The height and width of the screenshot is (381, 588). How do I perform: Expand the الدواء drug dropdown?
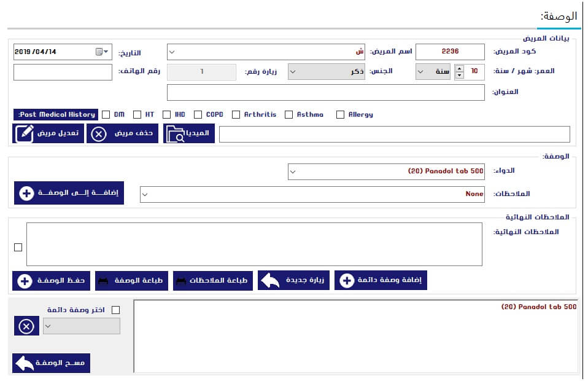tap(293, 172)
